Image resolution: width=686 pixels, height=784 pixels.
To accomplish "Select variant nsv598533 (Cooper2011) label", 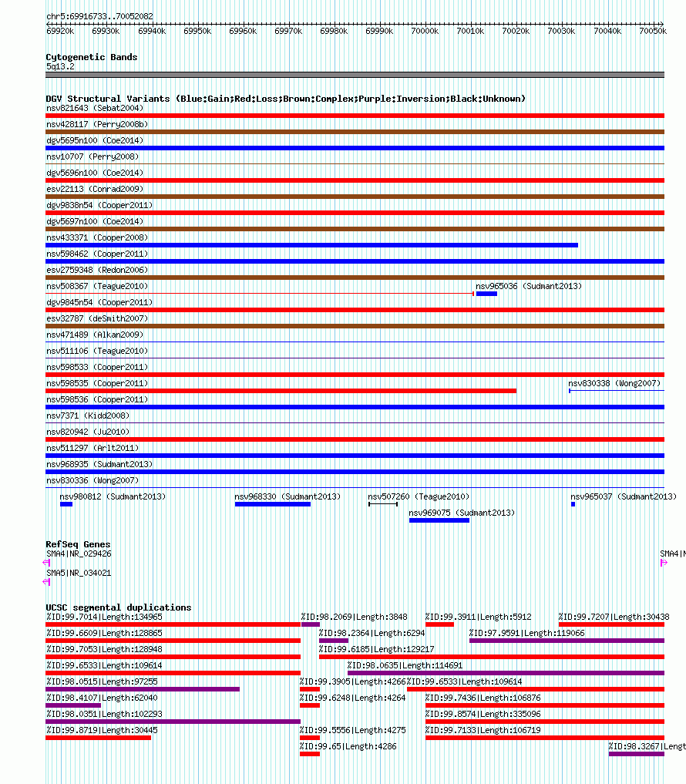I will [x=97, y=367].
